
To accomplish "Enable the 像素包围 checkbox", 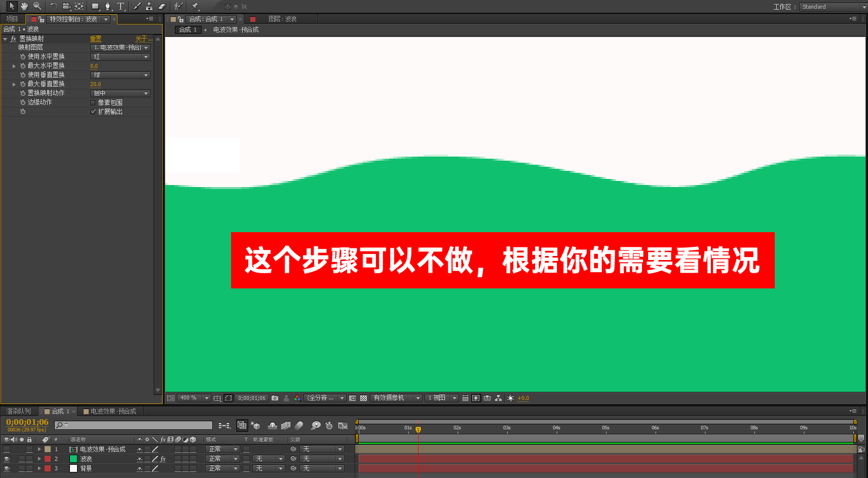I will pos(93,102).
